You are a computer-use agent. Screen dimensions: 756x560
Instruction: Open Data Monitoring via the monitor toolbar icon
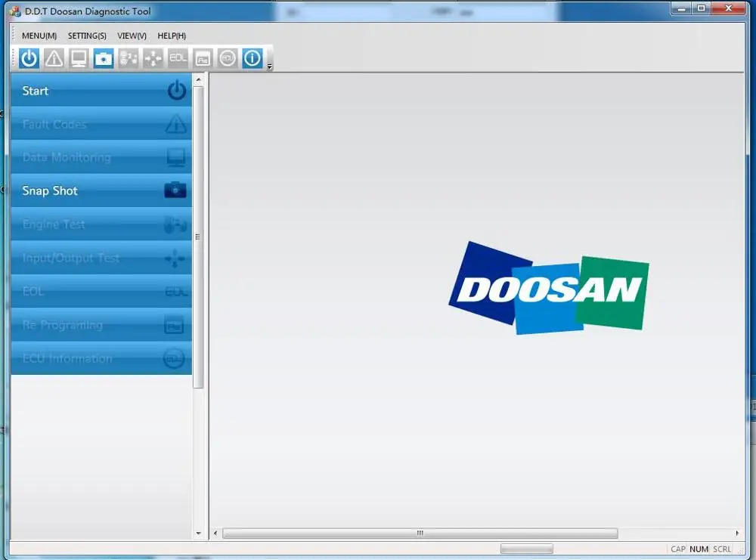pyautogui.click(x=78, y=57)
